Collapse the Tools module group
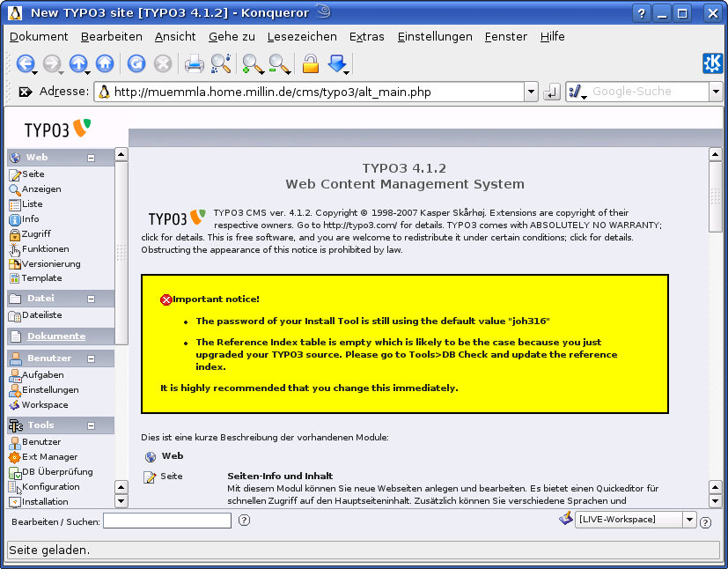 91,425
